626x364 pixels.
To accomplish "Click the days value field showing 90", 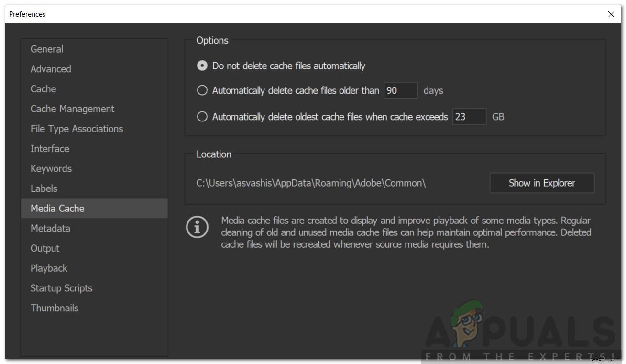I will click(x=401, y=90).
